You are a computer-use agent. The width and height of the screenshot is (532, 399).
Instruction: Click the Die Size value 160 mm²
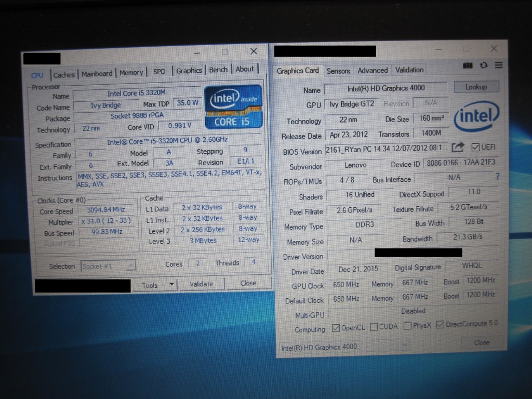point(431,118)
